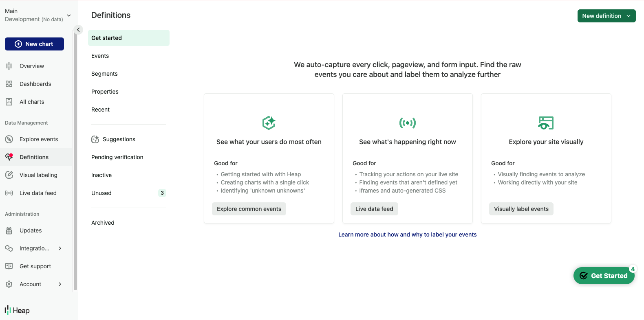
Task: Select Pending verification
Action: 117,157
